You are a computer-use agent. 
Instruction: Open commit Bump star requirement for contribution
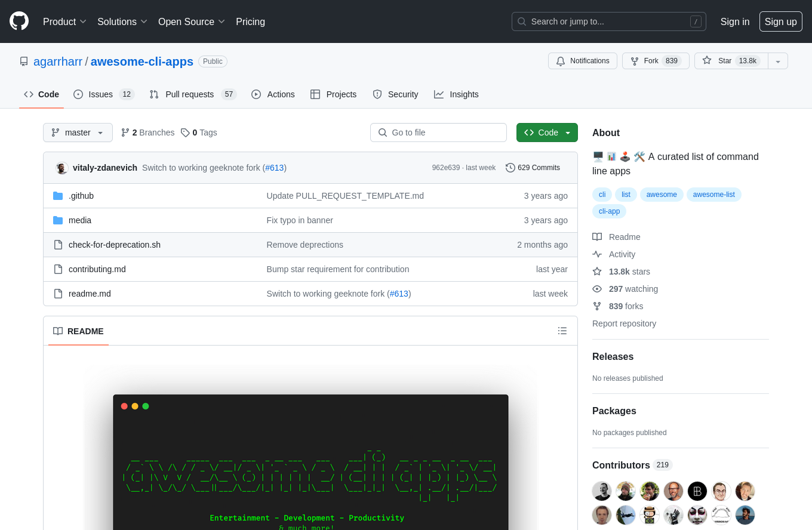pos(338,269)
